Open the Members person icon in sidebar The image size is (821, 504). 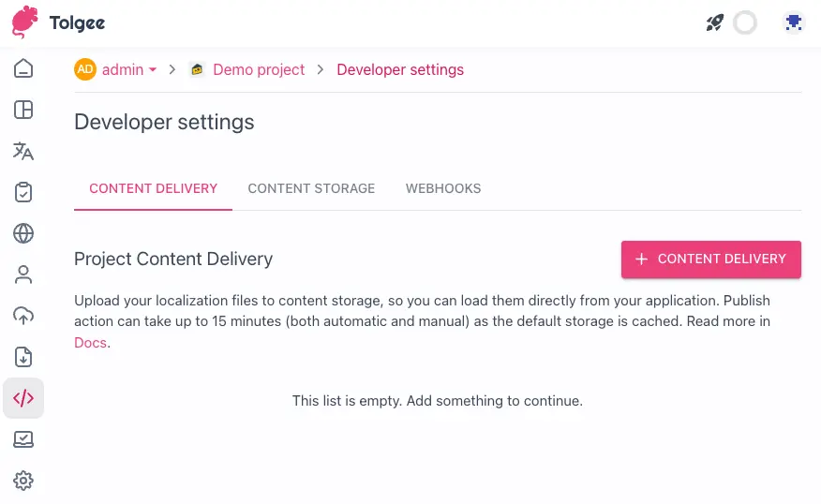click(x=23, y=274)
